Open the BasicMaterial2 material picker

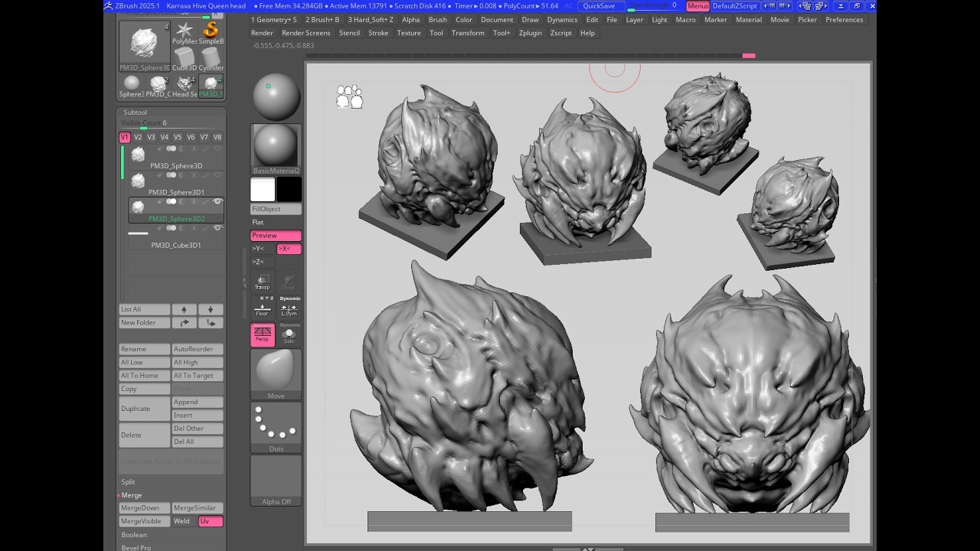276,149
